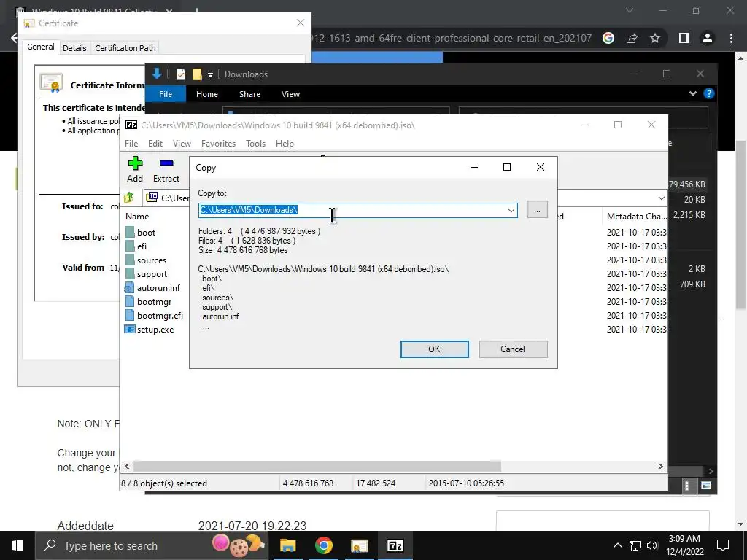Viewport: 747px width, 560px height.
Task: Expand the 7-Zip address bar dropdown
Action: [x=661, y=198]
